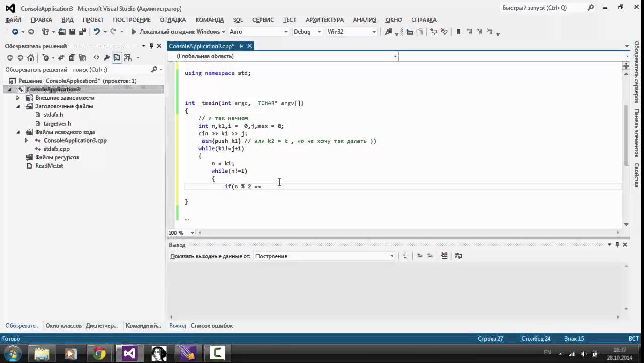Click the Open File toolbar icon
644x363 pixels.
62,32
